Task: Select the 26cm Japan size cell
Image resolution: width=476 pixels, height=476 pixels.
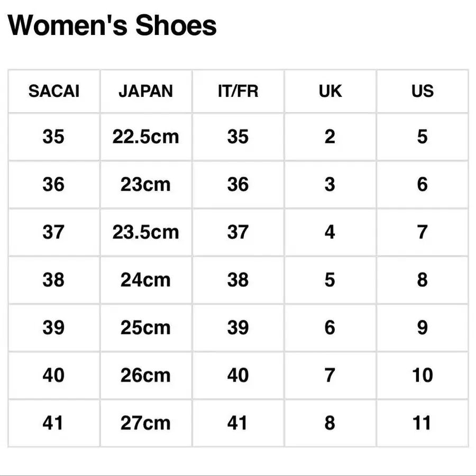Action: tap(145, 376)
